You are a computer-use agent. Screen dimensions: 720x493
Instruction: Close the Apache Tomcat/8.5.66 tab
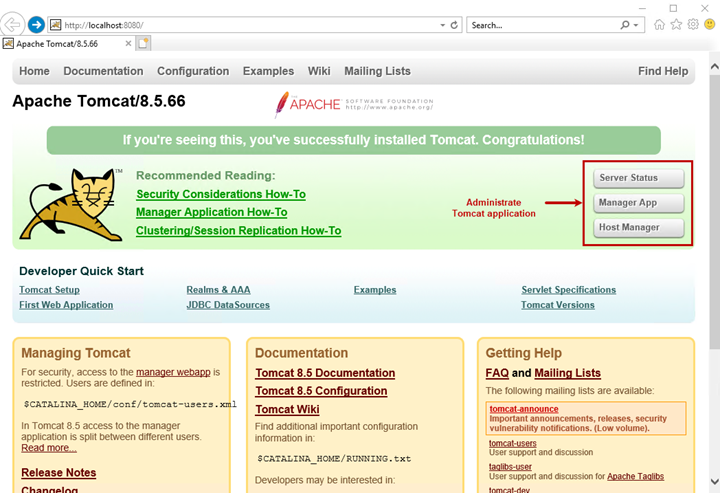(x=128, y=44)
